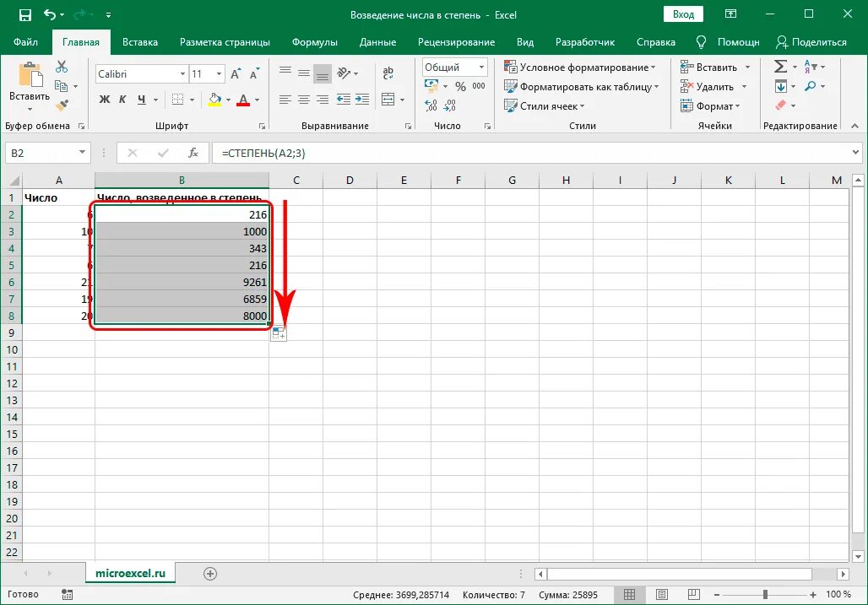Switch to the Формулы tab
868x605 pixels.
pos(314,42)
